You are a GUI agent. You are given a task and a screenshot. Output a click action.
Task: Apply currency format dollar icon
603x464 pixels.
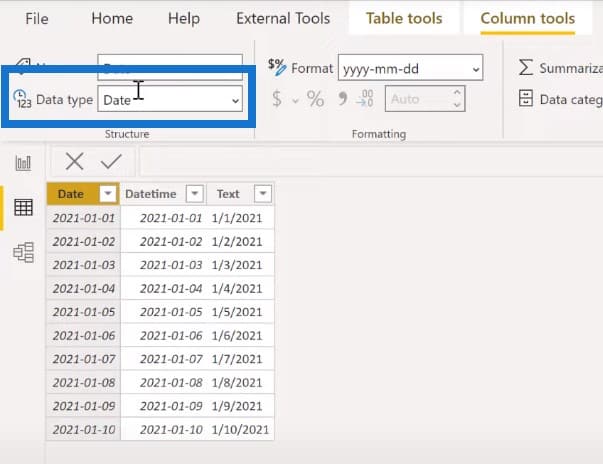pos(277,99)
